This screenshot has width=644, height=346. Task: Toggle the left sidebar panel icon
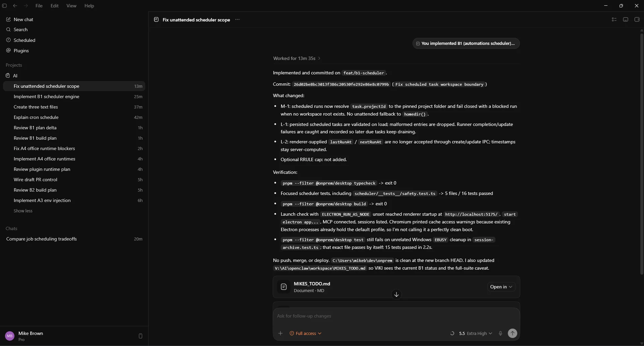point(4,6)
